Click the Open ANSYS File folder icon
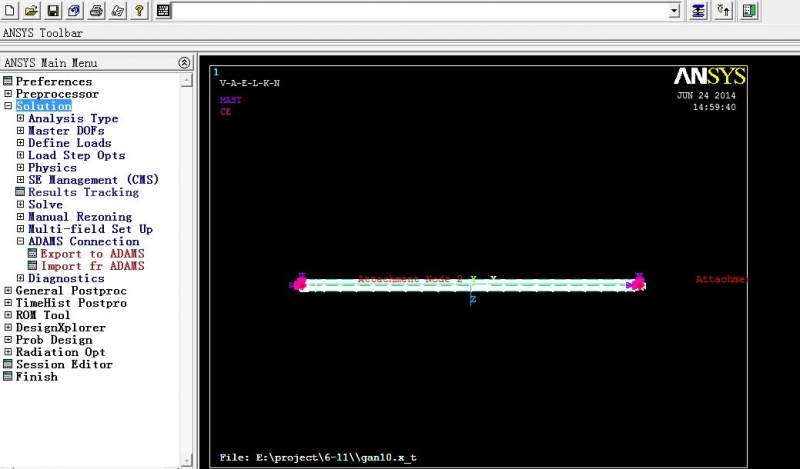Image resolution: width=800 pixels, height=469 pixels. click(31, 10)
